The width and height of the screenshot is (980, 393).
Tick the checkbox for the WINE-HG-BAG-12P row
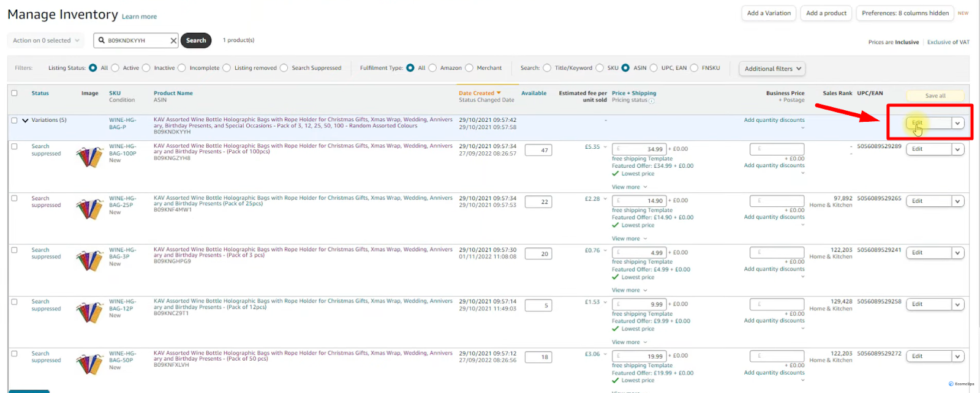click(x=14, y=302)
